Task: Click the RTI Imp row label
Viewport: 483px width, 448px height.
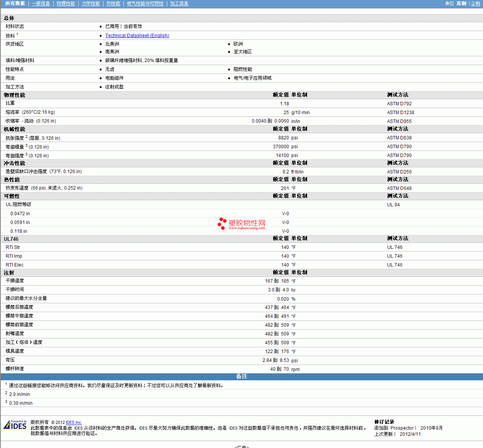Action: (14, 256)
